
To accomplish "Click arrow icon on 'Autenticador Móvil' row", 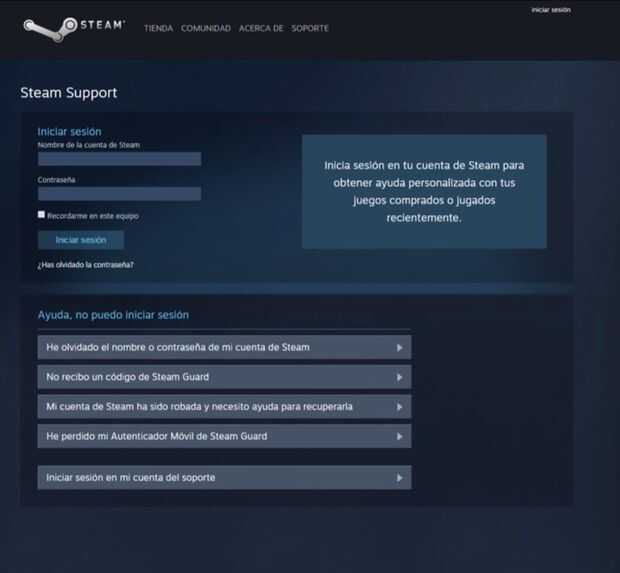I will tap(399, 437).
